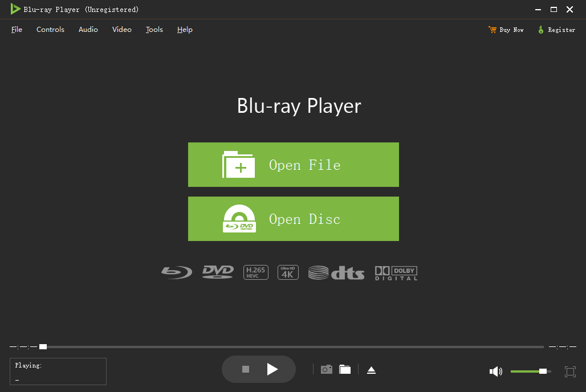Click the H.265 HEVC badge

coord(255,272)
